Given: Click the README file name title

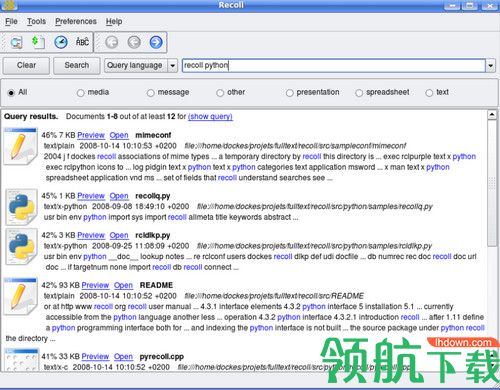Looking at the screenshot, I should (156, 285).
